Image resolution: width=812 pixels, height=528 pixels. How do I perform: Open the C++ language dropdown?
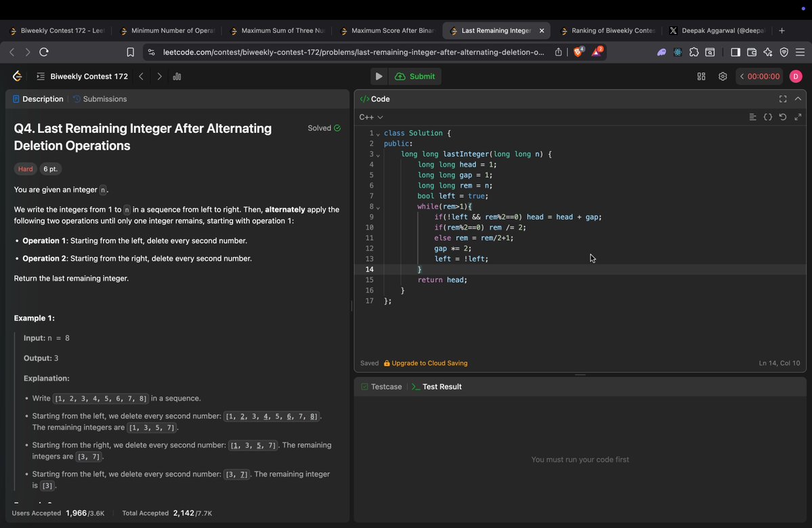(371, 117)
